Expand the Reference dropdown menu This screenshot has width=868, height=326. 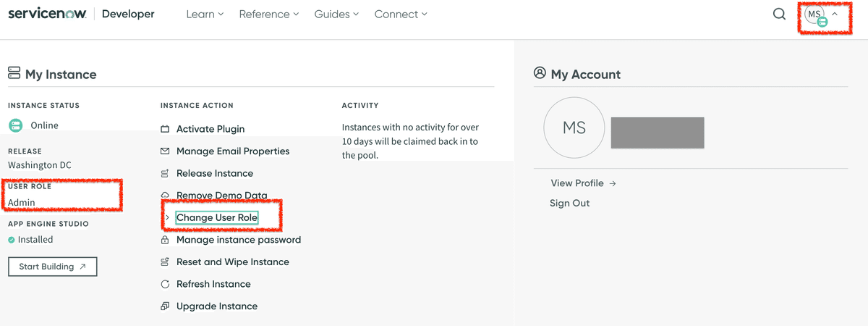[x=269, y=14]
